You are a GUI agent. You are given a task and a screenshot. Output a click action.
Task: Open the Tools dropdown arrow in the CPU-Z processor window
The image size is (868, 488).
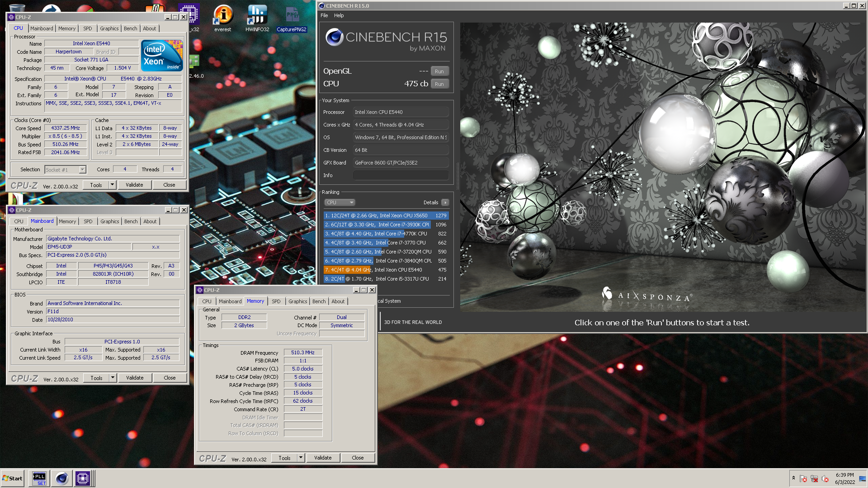113,185
